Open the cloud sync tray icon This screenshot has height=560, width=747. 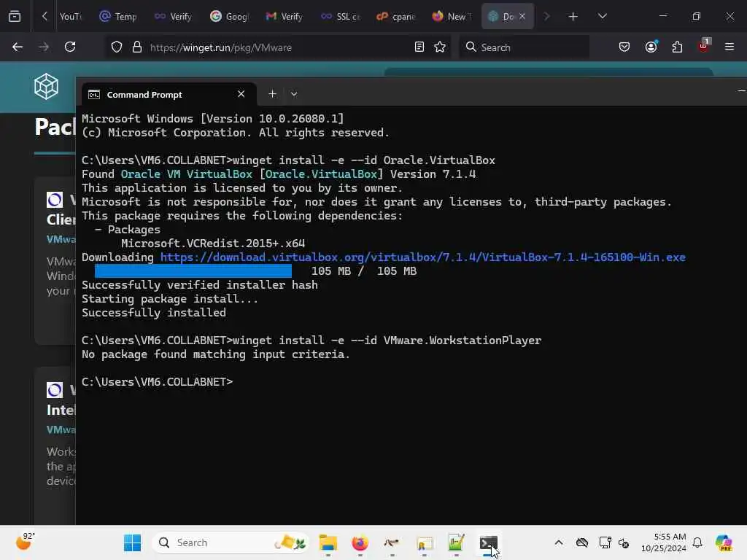(581, 542)
